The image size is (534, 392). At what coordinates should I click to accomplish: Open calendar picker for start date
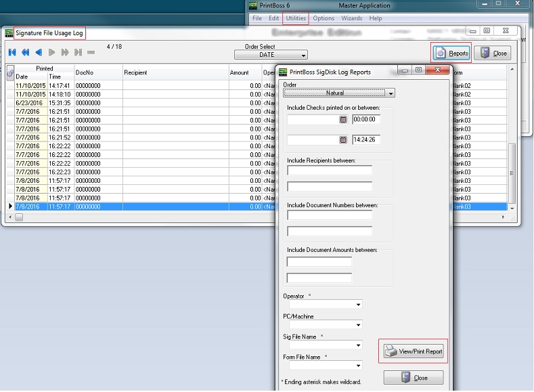(343, 120)
